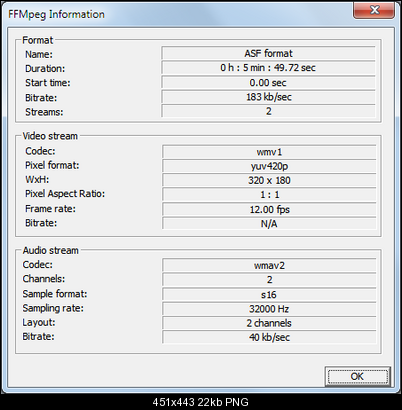
Task: Click the video codec value 'wmv1'
Action: (269, 152)
